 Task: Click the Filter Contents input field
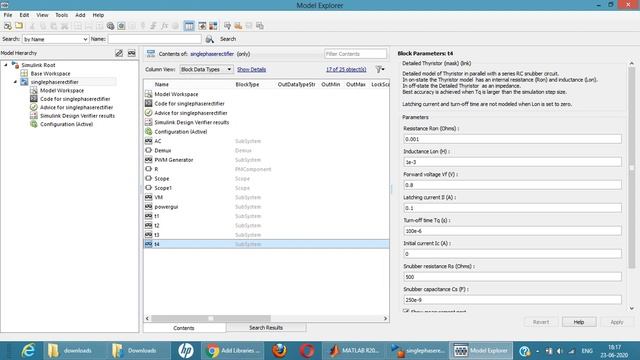point(355,54)
